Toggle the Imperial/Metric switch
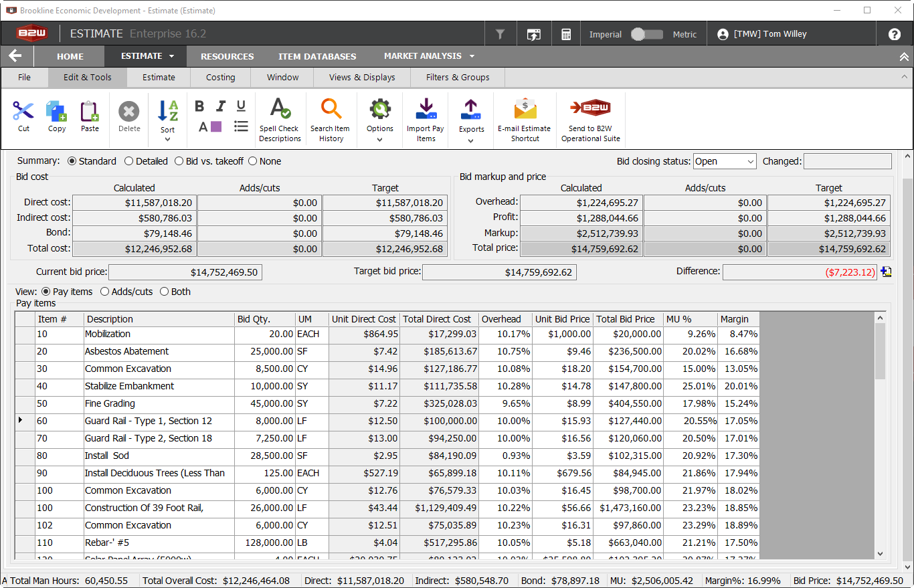Viewport: 914px width, 588px height. click(x=647, y=34)
